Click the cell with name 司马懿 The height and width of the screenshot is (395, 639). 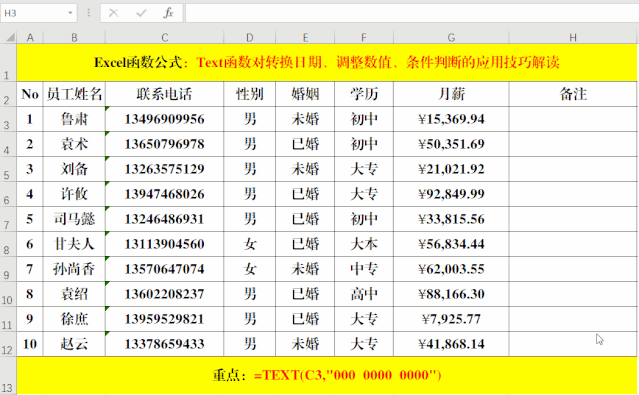coord(74,219)
